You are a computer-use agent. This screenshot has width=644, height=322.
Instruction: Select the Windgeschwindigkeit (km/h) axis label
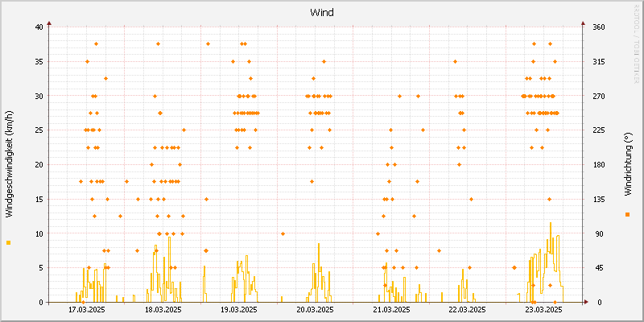click(x=9, y=163)
